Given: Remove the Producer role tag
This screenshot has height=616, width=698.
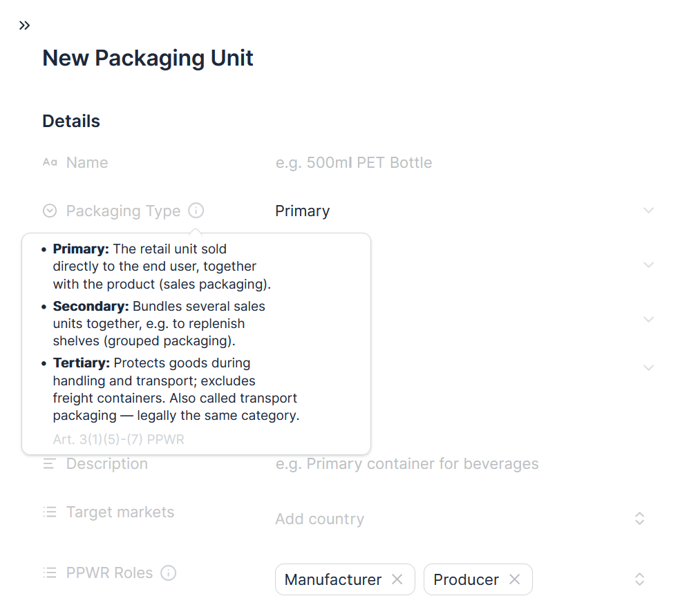Looking at the screenshot, I should pyautogui.click(x=515, y=579).
